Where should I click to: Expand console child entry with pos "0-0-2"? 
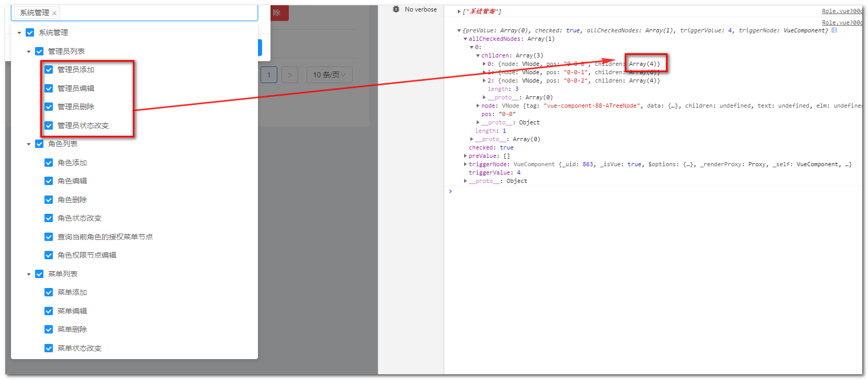[x=484, y=81]
